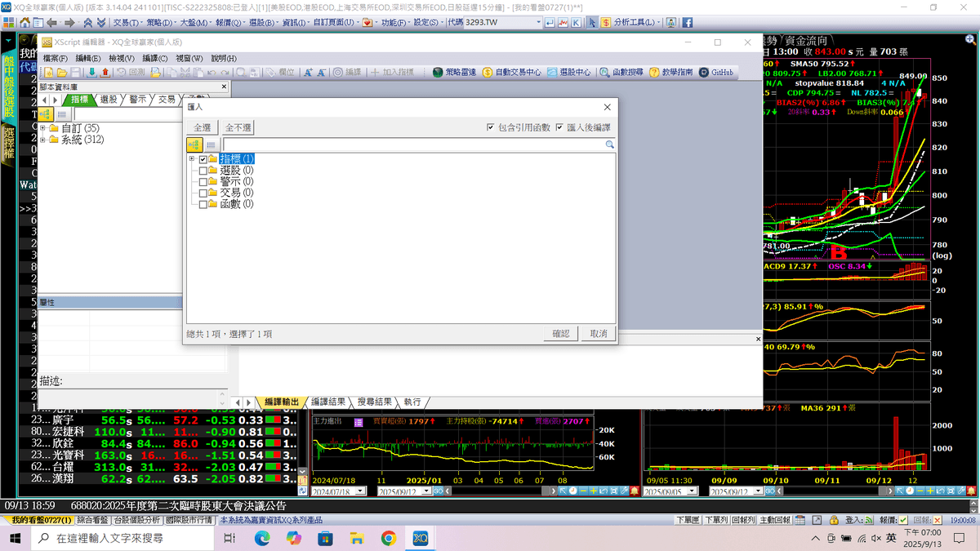Click the 編譯 compile toolbar button
Viewport: 980px width, 551px height.
pos(347,73)
